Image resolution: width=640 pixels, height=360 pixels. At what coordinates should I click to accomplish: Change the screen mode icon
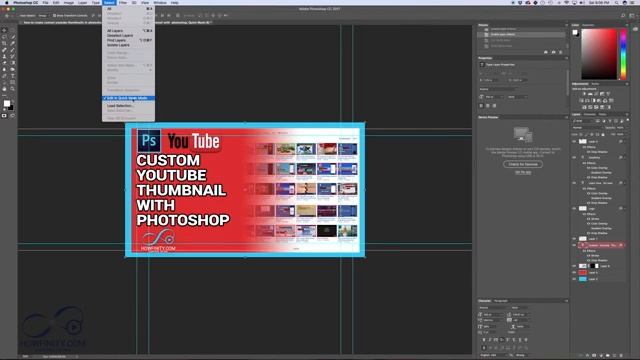tap(13, 116)
